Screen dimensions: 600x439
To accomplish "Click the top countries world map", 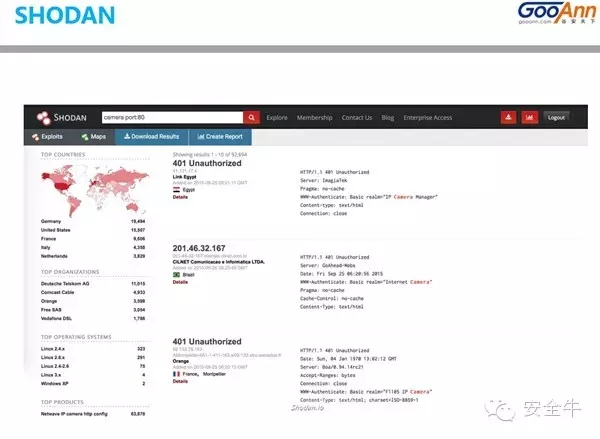I will click(x=95, y=189).
